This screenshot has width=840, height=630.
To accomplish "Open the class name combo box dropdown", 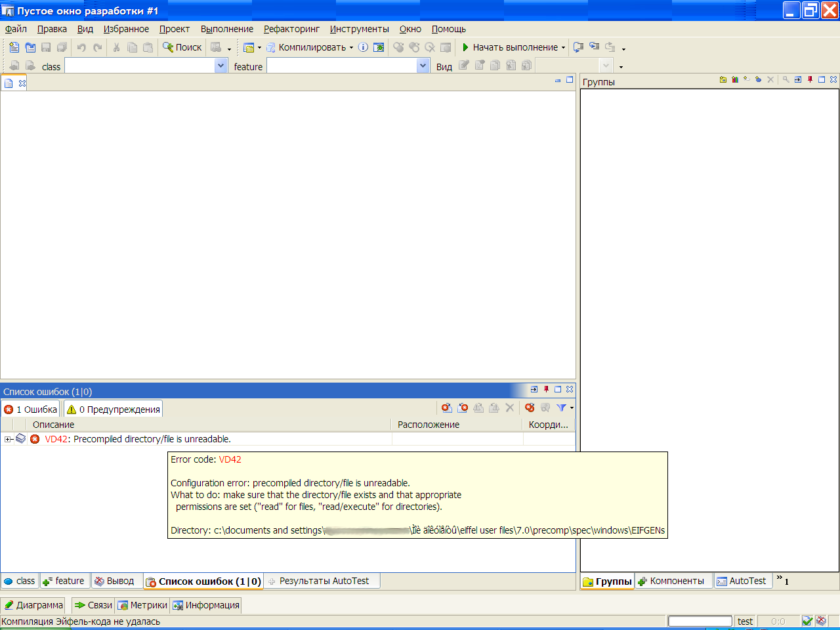I will [x=221, y=66].
